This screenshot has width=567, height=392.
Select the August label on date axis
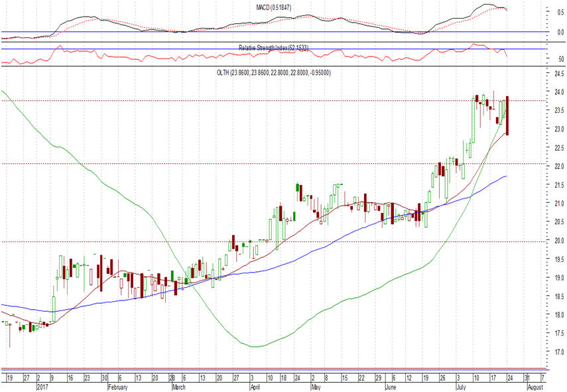pyautogui.click(x=536, y=385)
